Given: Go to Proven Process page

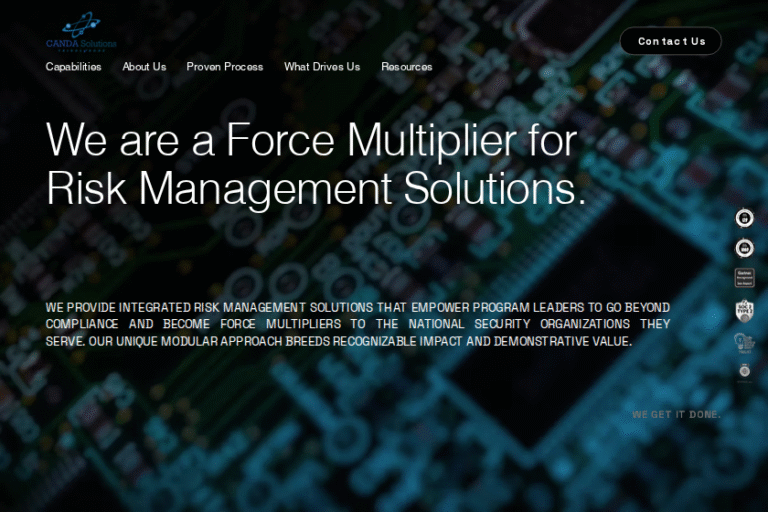Looking at the screenshot, I should click(225, 67).
